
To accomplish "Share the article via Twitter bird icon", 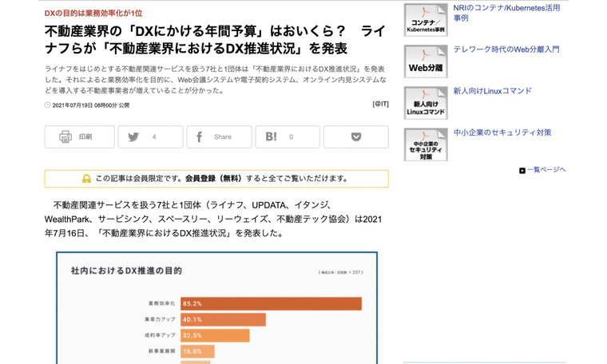I will point(133,137).
